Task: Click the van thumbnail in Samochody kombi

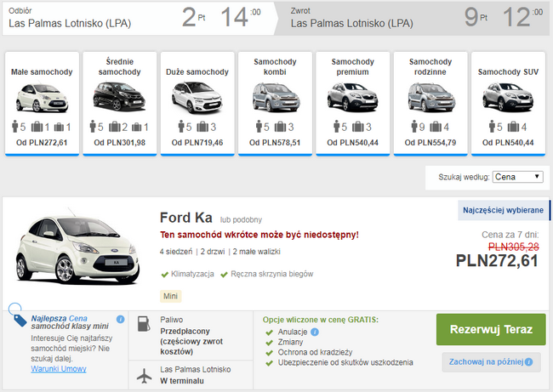Action: (276, 97)
